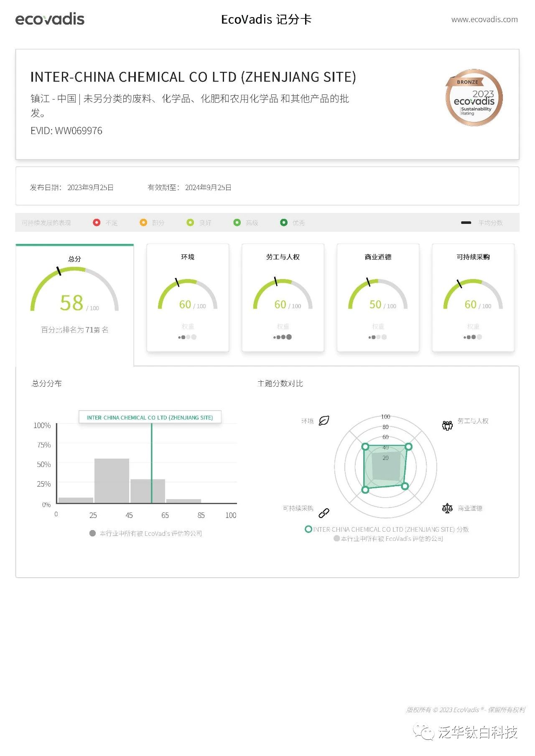Click the dark green 优秀 legend dot
Screen dimensions: 535x756
284,223
